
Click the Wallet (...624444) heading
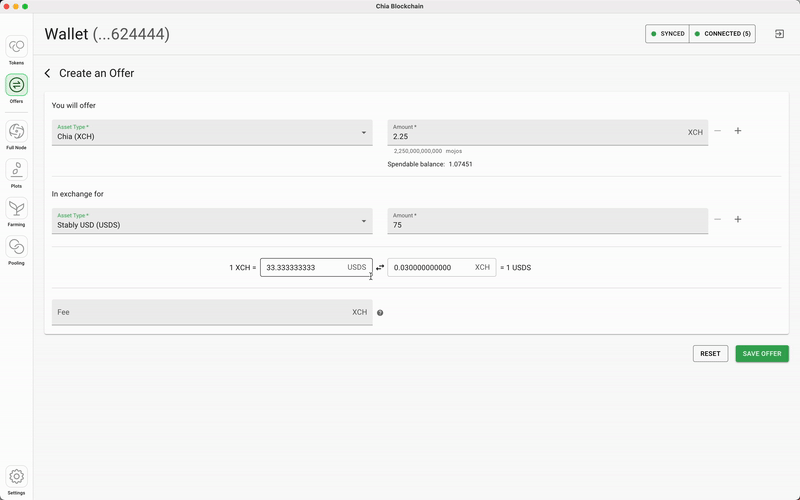[x=107, y=34]
